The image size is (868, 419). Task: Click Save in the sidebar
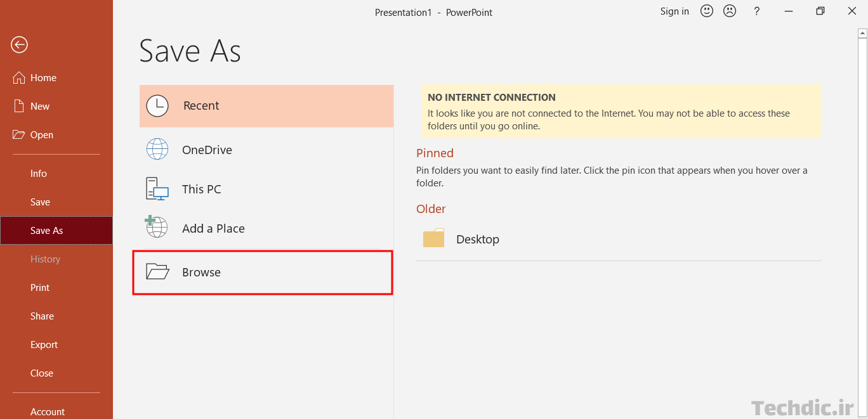(x=56, y=202)
